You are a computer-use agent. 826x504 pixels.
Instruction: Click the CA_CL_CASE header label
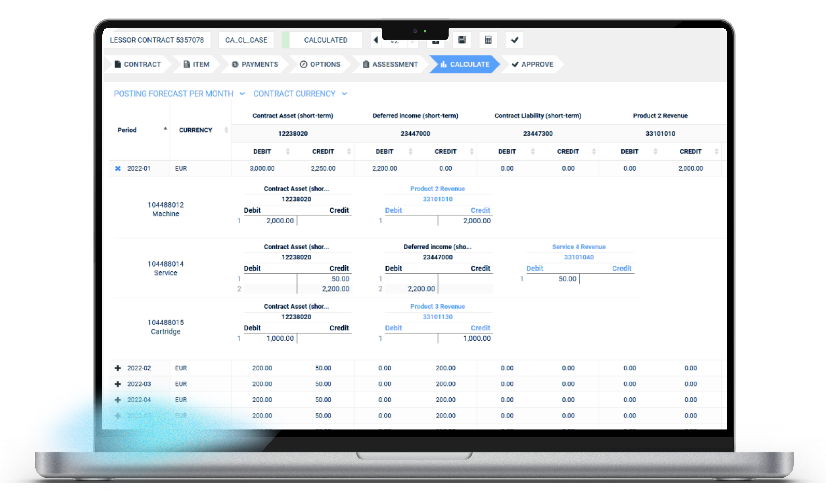coord(246,40)
